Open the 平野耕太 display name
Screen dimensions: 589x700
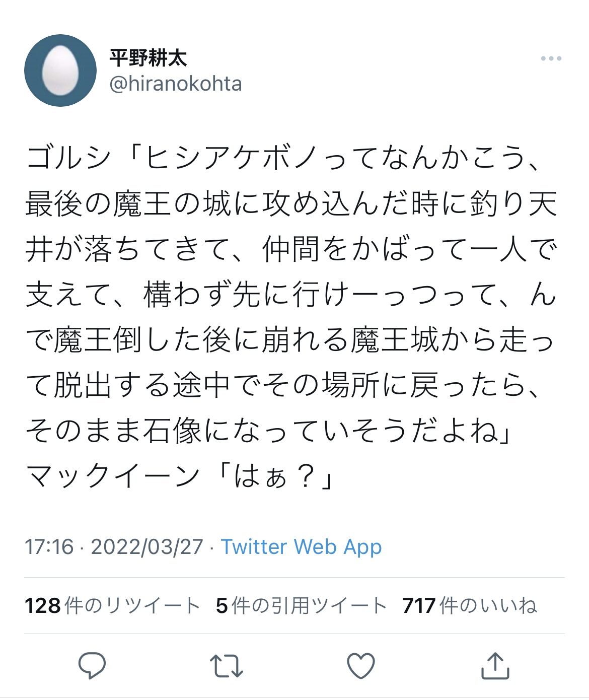(148, 58)
